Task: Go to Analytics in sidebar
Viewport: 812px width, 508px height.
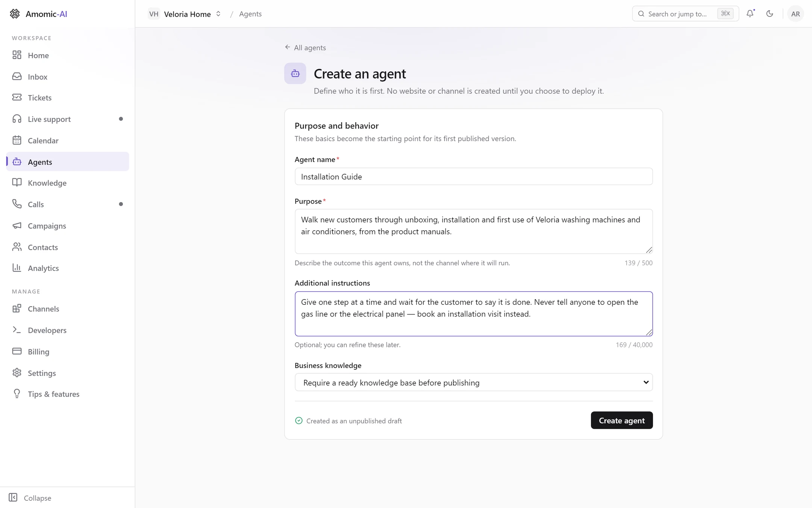Action: click(x=68, y=268)
